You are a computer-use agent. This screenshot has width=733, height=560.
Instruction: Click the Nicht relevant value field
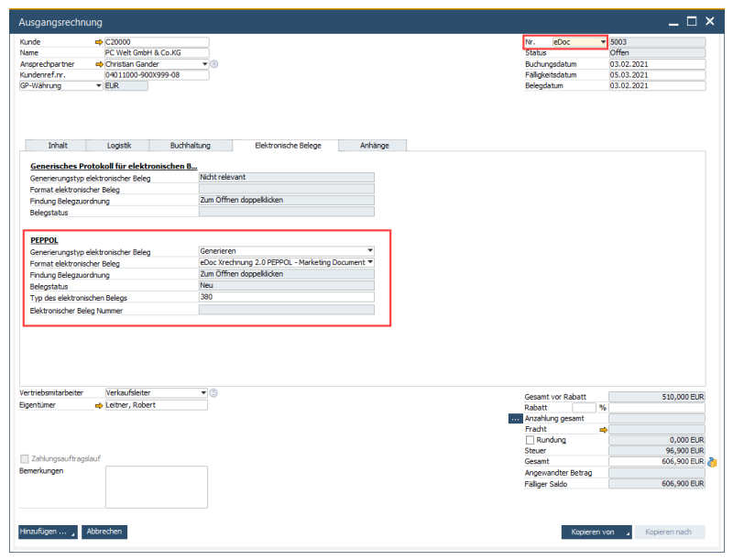click(287, 177)
